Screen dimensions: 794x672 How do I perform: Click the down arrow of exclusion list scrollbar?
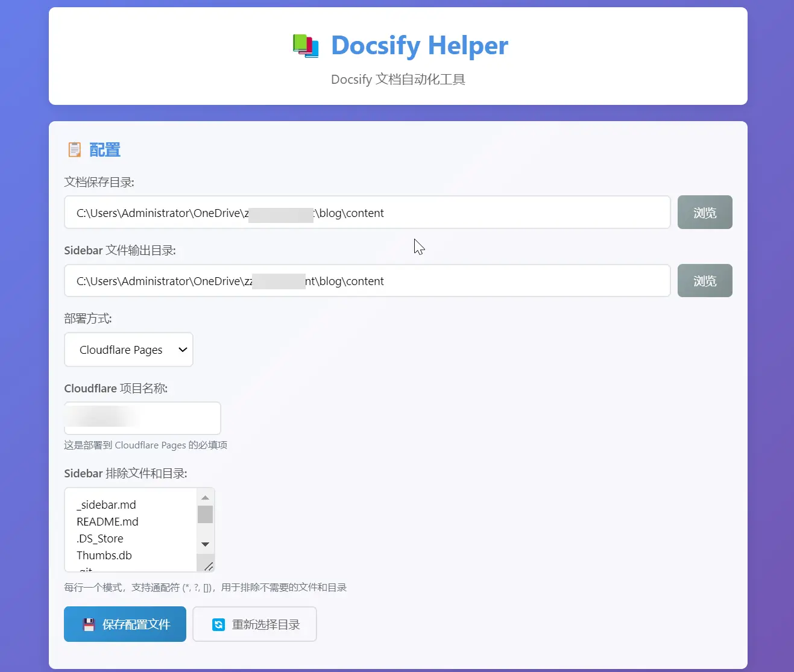tap(205, 544)
